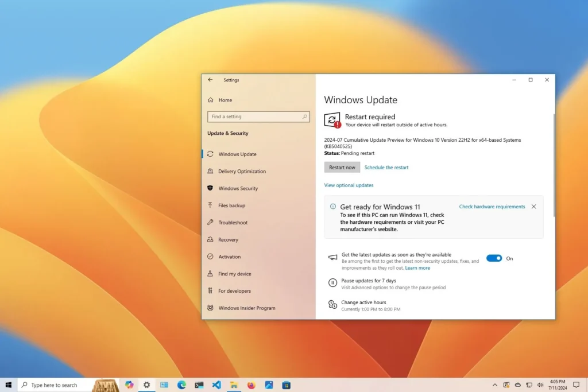
Task: Launch Microsoft Edge from the taskbar
Action: pyautogui.click(x=181, y=385)
